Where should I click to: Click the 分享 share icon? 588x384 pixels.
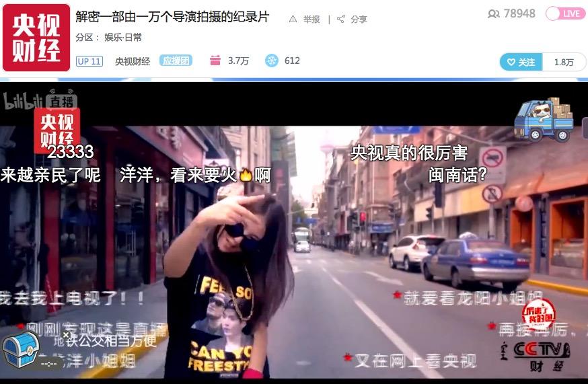341,20
